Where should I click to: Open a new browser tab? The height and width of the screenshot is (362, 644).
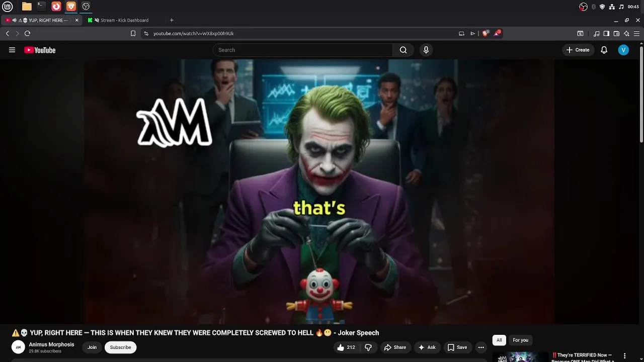point(172,20)
